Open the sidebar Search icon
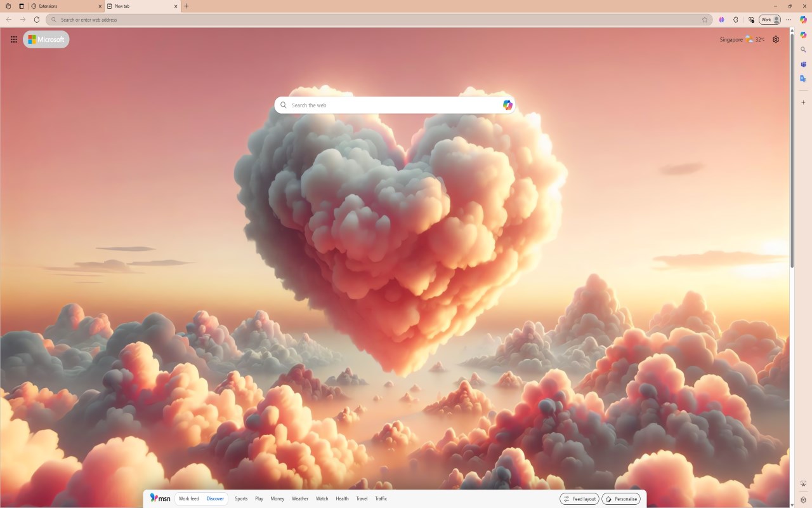Screen dimensions: 812x508 (x=803, y=50)
